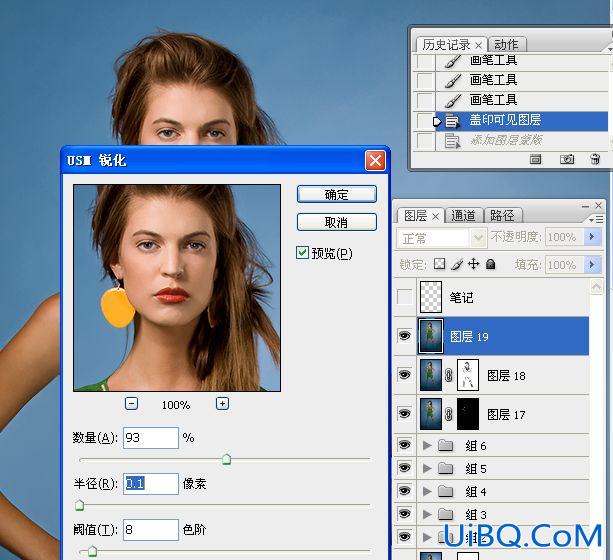The width and height of the screenshot is (613, 560).
Task: Toggle lock image pixels brush icon
Action: (x=457, y=264)
